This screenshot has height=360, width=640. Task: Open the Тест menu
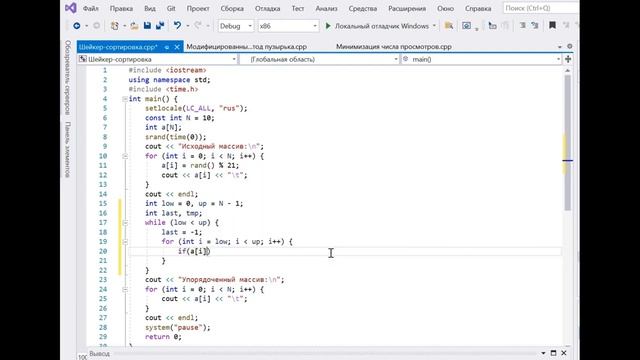pos(298,8)
